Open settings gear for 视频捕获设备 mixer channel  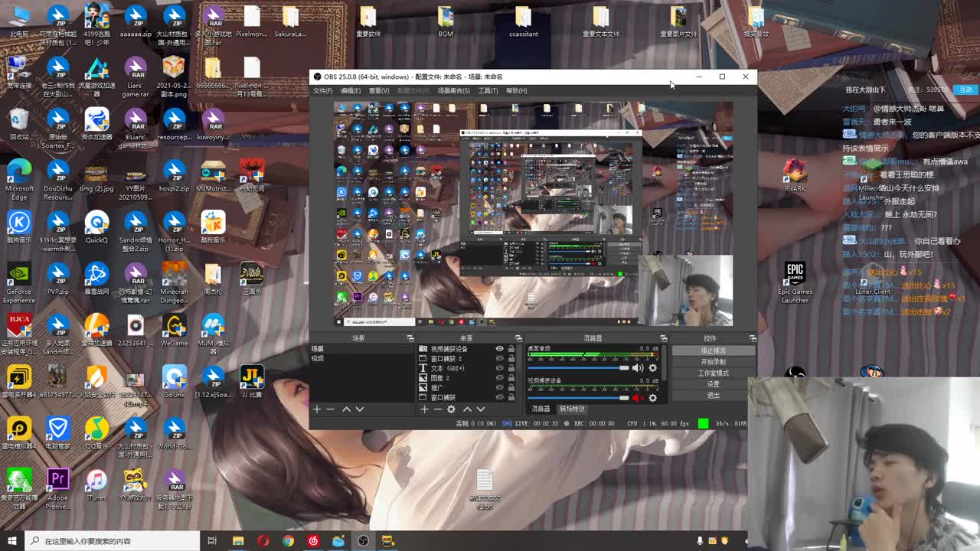click(652, 398)
